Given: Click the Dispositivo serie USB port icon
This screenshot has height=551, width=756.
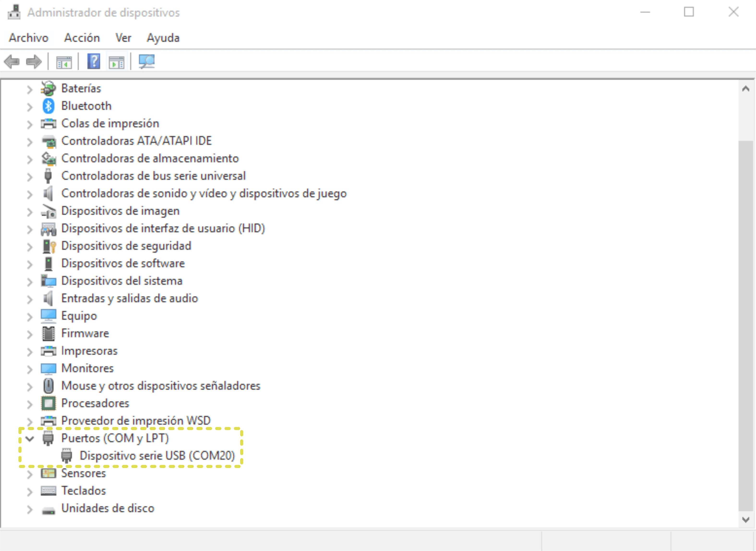Looking at the screenshot, I should [x=67, y=456].
